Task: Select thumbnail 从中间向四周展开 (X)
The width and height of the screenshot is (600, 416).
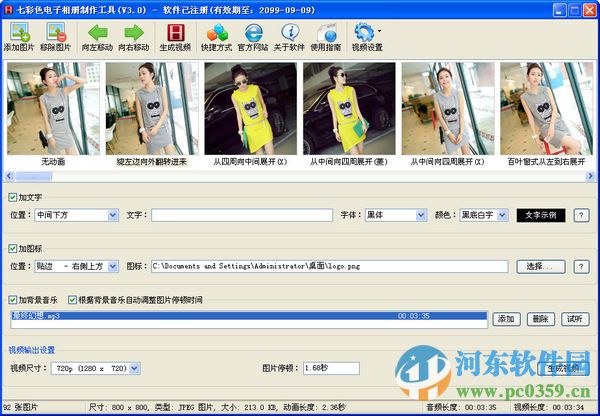Action: (x=448, y=108)
